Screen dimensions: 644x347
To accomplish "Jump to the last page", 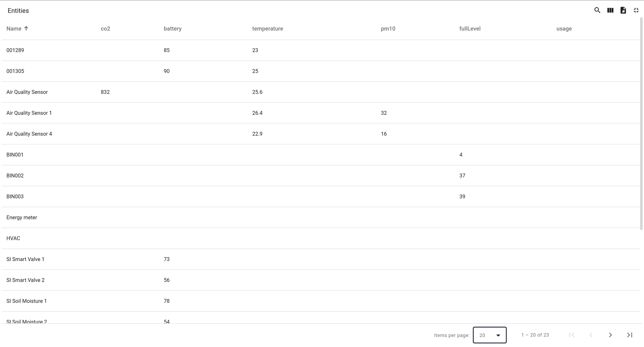I will (x=630, y=335).
